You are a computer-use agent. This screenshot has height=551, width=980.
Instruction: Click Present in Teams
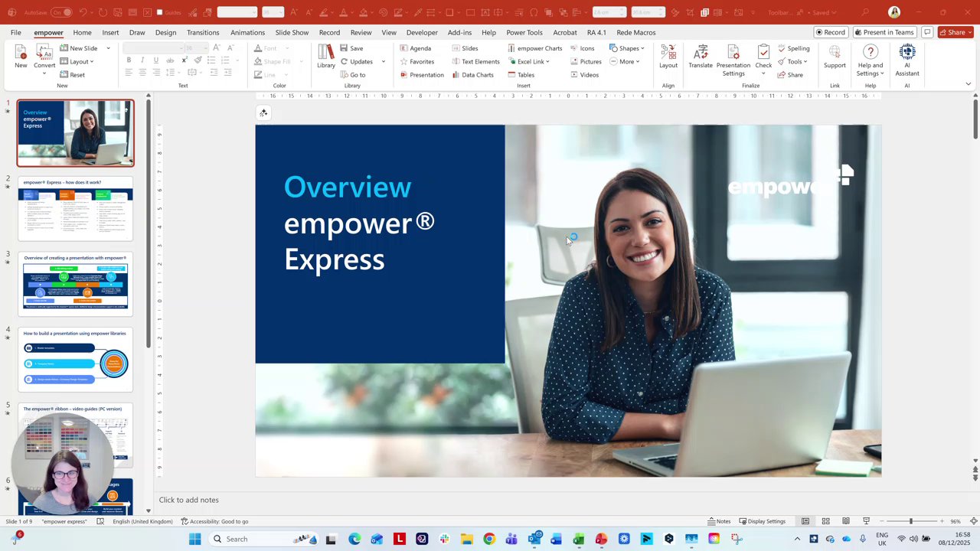point(884,32)
